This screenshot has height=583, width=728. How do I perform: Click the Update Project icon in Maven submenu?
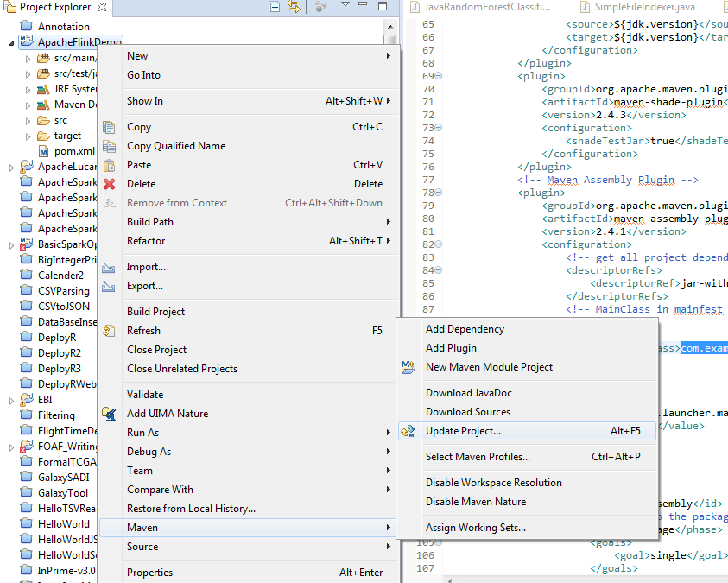[x=408, y=431]
